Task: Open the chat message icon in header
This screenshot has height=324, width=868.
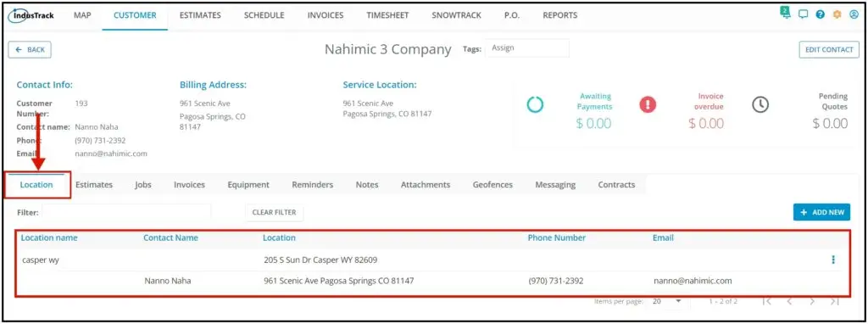Action: coord(804,15)
